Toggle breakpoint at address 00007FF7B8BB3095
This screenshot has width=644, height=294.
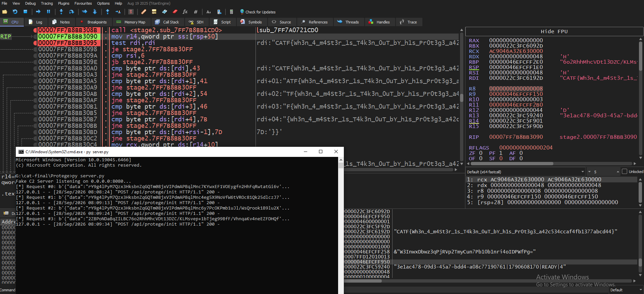point(35,43)
